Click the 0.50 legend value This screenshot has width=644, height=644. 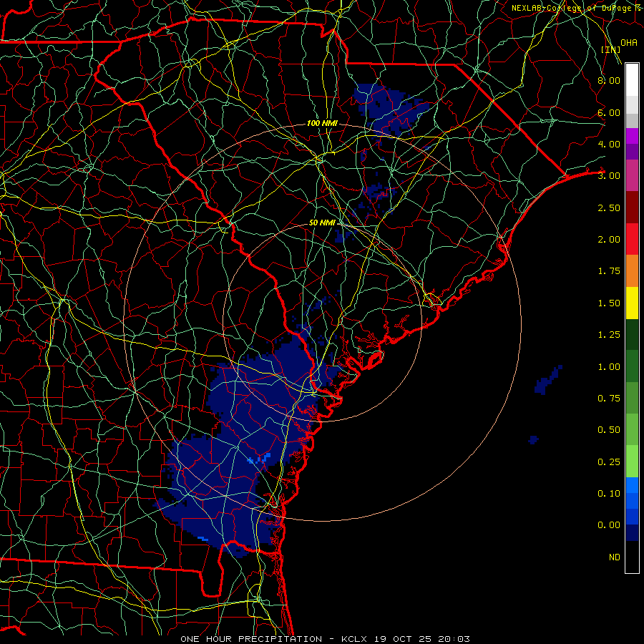(x=609, y=430)
